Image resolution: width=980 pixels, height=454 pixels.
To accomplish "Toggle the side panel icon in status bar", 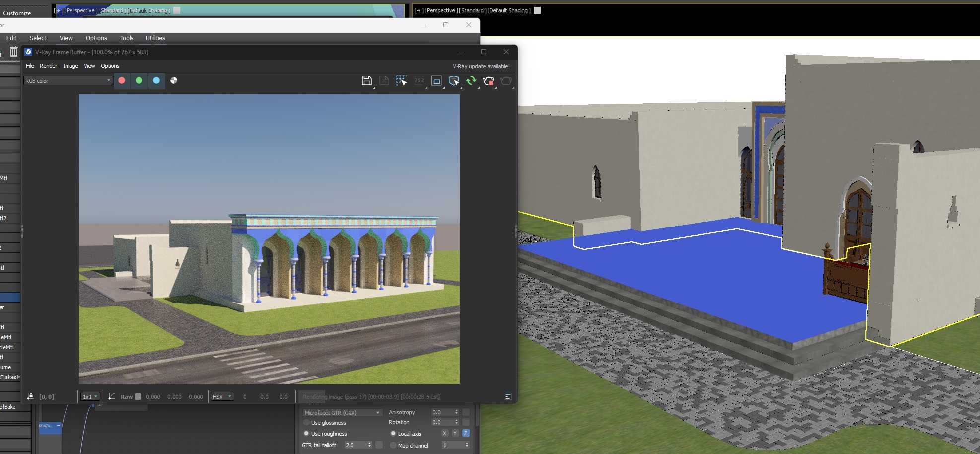I will 508,396.
